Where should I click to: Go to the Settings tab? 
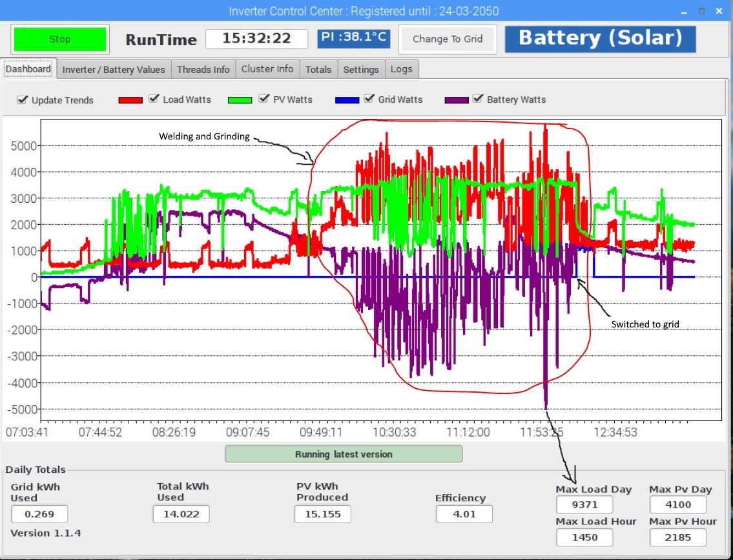tap(361, 70)
